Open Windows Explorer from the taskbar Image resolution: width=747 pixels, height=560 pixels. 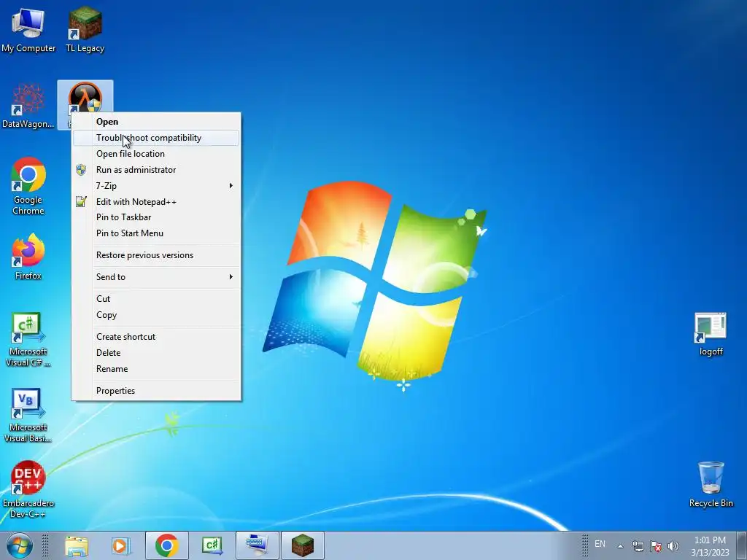coord(77,545)
